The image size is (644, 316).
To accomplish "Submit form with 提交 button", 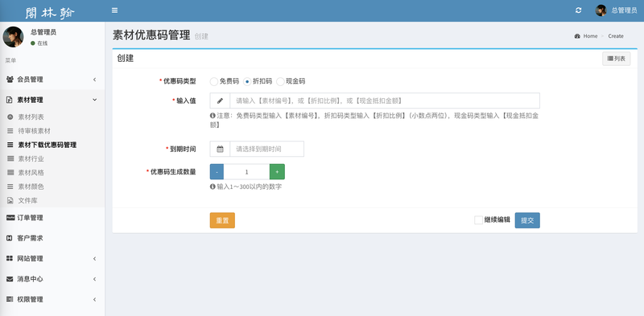I will [x=527, y=220].
